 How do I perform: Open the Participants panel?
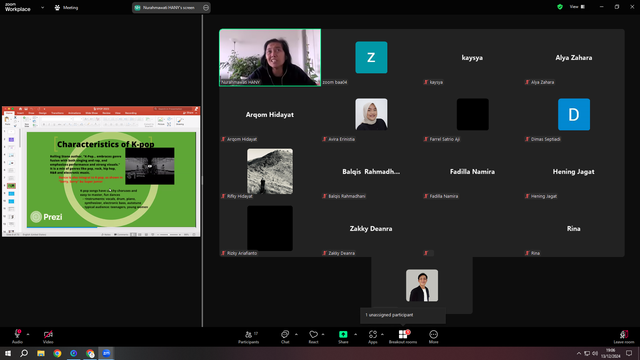pos(249,336)
